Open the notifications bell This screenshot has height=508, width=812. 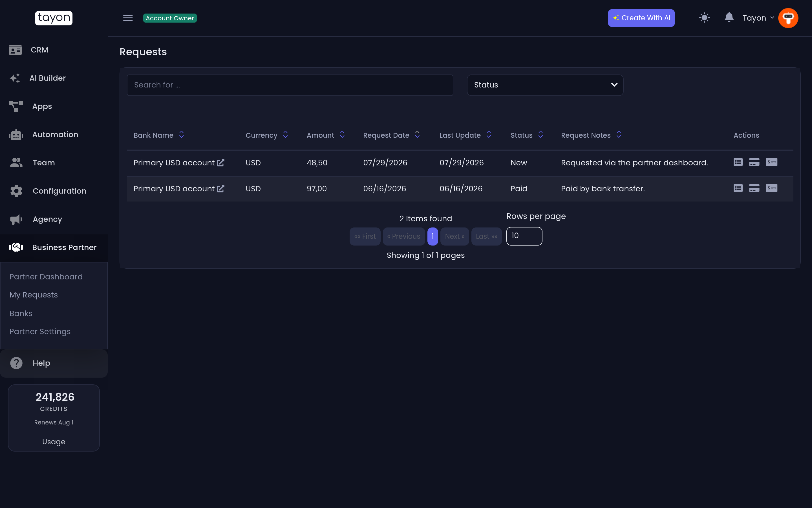pyautogui.click(x=729, y=17)
